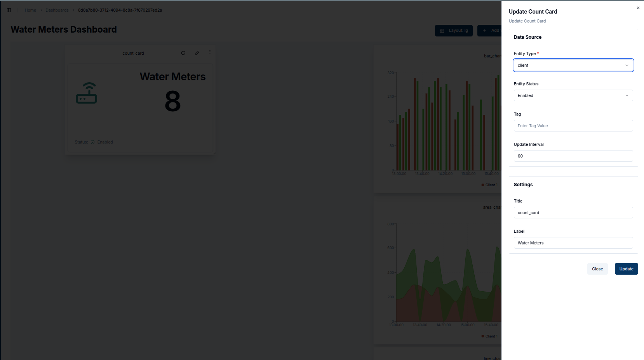Screen dimensions: 644x360
Task: Toggle the sidebar panel icon
Action: tap(9, 10)
